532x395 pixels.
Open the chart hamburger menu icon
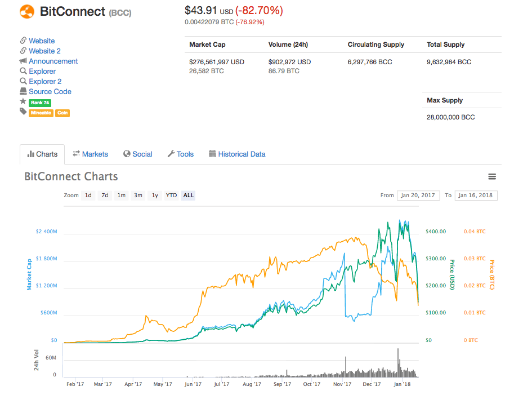(492, 176)
